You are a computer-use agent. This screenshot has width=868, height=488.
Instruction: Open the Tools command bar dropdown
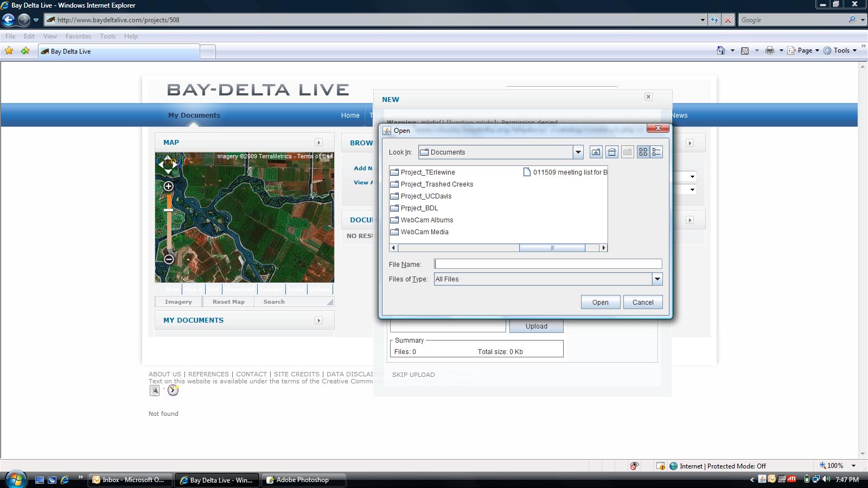point(840,50)
